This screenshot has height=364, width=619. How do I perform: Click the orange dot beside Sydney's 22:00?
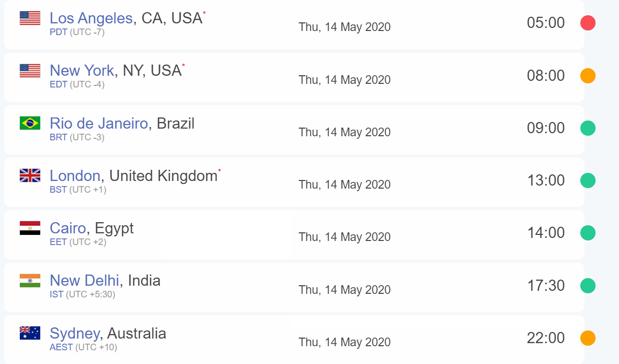[588, 338]
